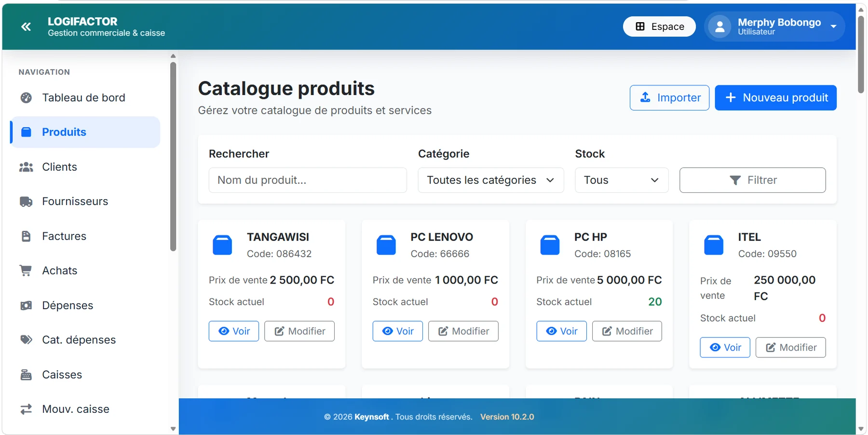Screen dimensions: 868x435
Task: Apply filters with Filtrer button
Action: (752, 180)
